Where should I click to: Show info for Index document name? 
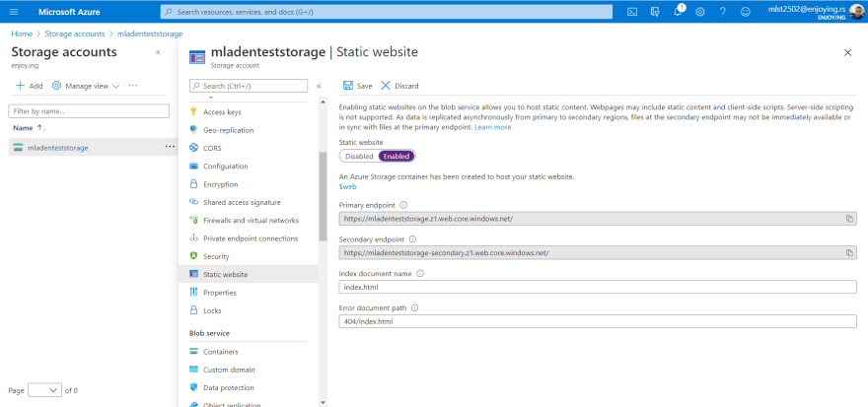pyautogui.click(x=419, y=274)
